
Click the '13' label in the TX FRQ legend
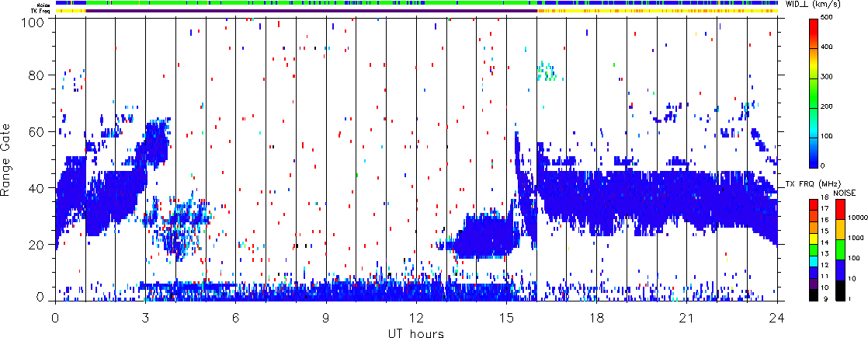point(825,254)
